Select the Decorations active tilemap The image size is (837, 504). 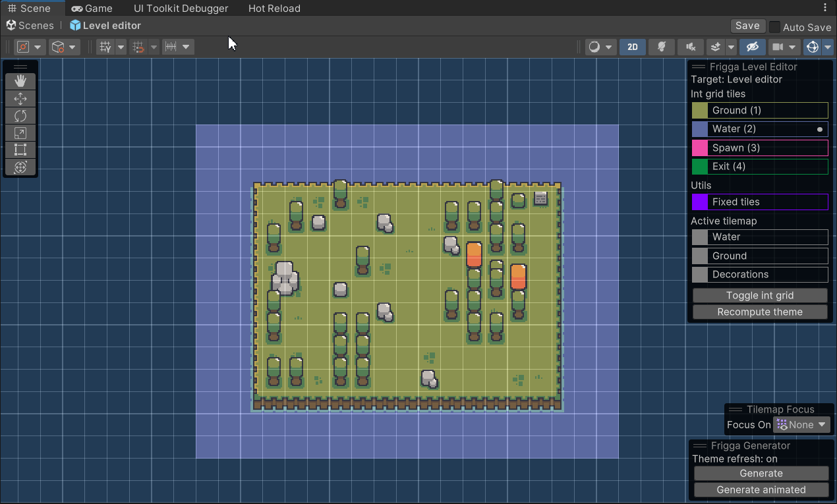(760, 275)
